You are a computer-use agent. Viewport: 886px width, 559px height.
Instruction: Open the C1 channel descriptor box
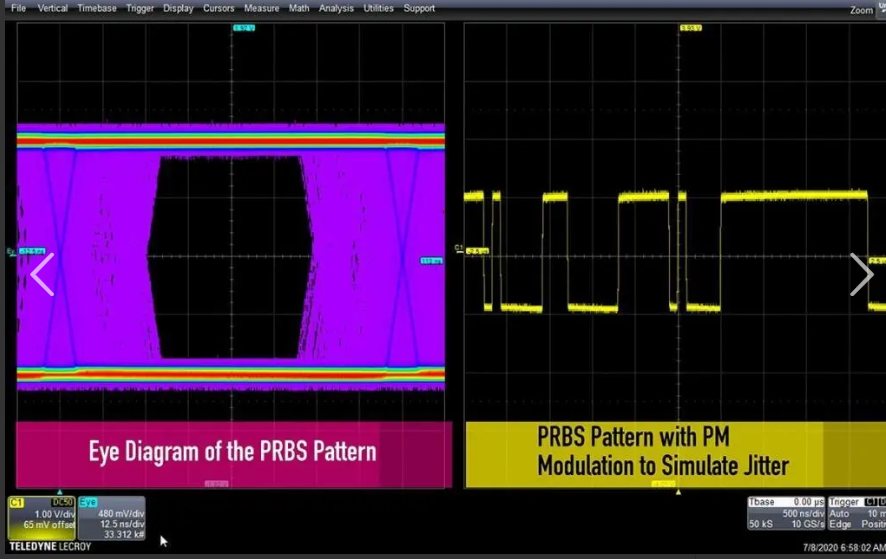click(x=42, y=513)
